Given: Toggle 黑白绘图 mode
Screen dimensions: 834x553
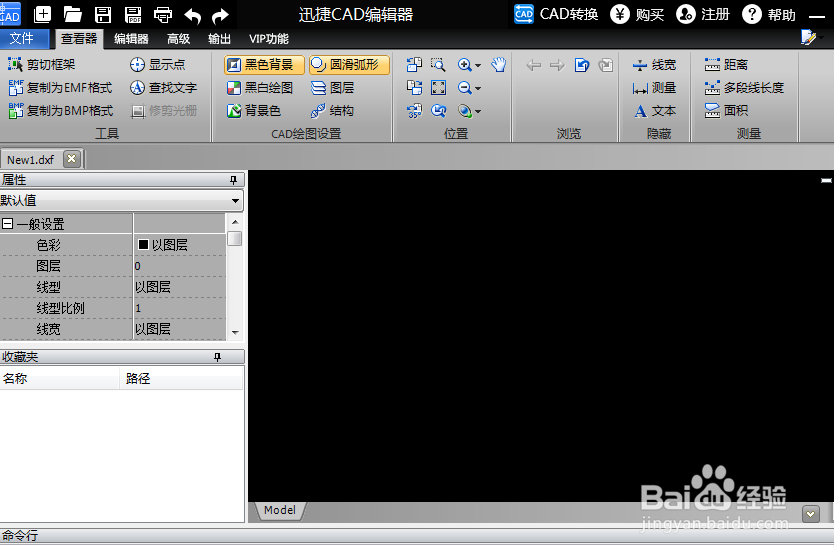Looking at the screenshot, I should [x=260, y=88].
